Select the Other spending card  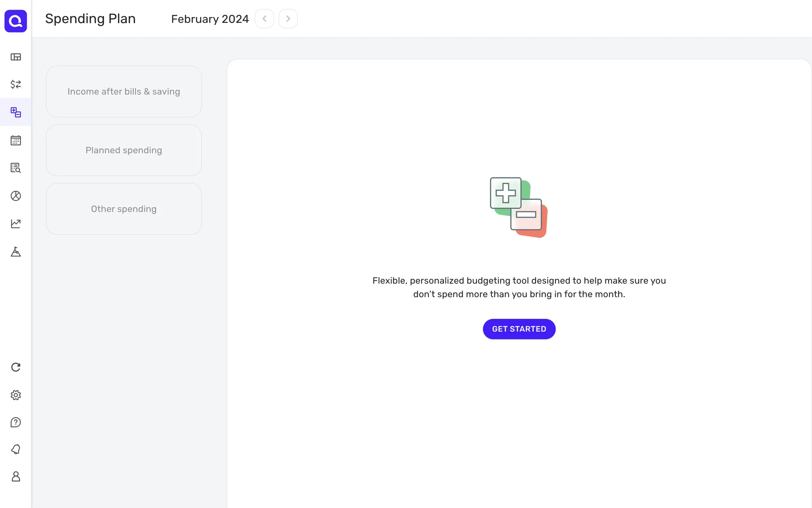(124, 209)
